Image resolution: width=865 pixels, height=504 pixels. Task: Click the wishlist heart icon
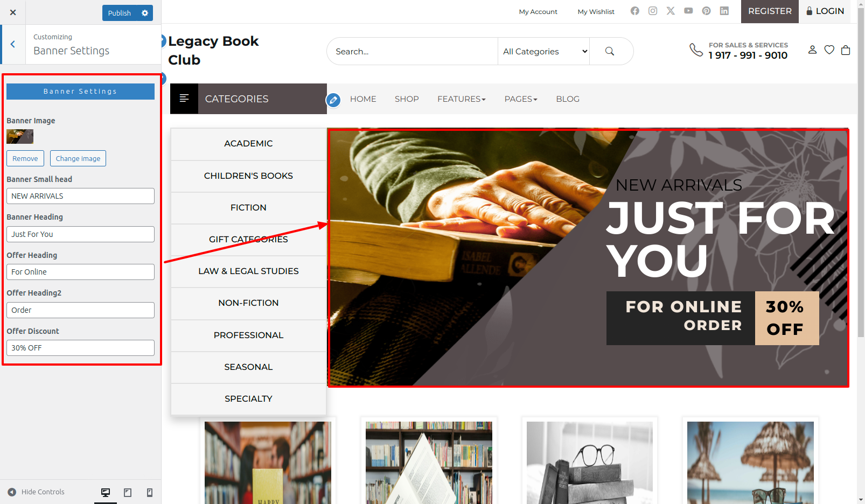829,50
